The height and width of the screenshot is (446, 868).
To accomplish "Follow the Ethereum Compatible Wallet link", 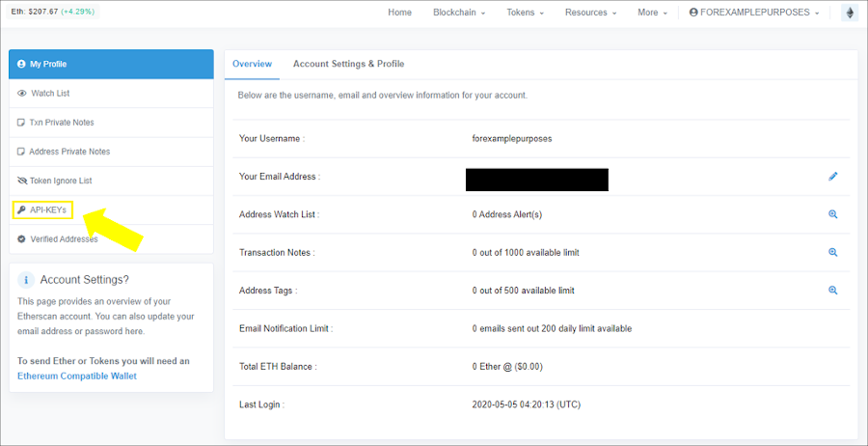I will click(x=77, y=376).
